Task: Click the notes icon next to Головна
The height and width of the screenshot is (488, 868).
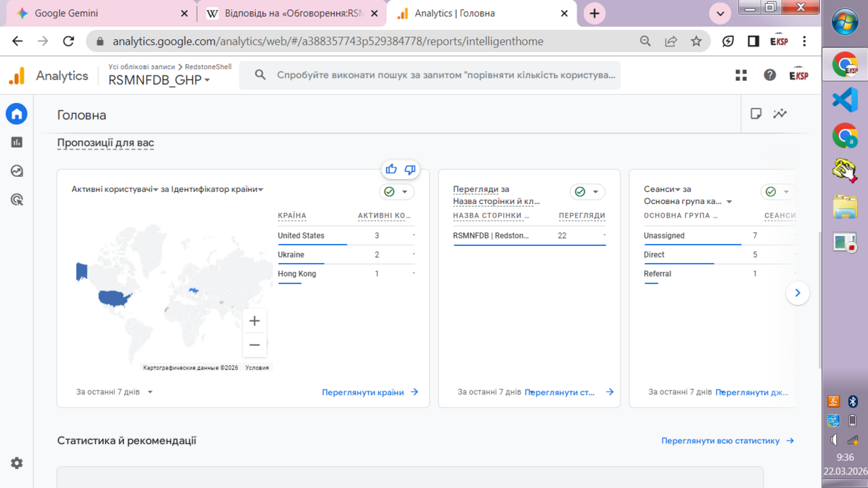Action: tap(756, 114)
